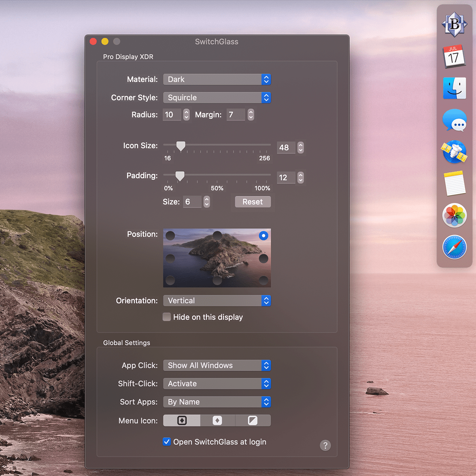Click the Radius input field
476x476 pixels.
(172, 115)
